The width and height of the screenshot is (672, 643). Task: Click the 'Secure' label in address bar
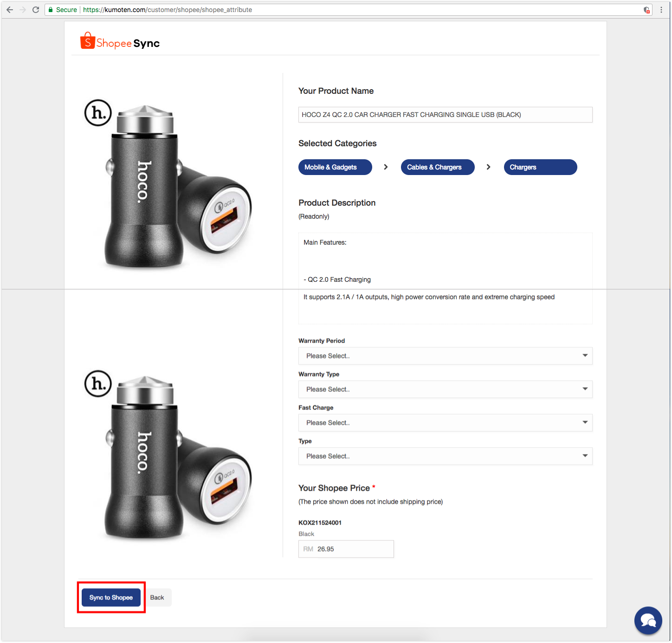[66, 10]
